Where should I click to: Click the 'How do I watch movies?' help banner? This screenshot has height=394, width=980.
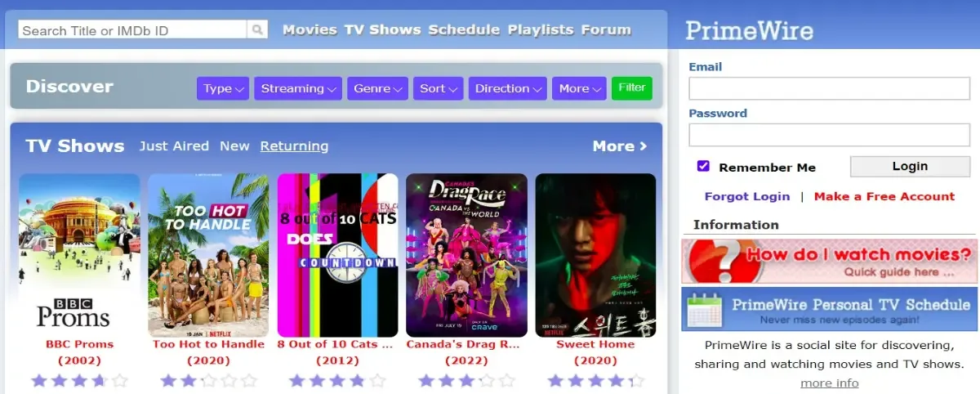[x=829, y=262]
